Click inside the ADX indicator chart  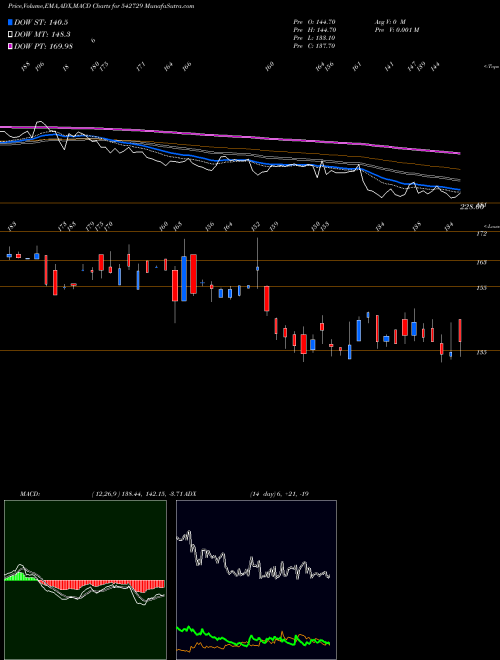pos(256,580)
